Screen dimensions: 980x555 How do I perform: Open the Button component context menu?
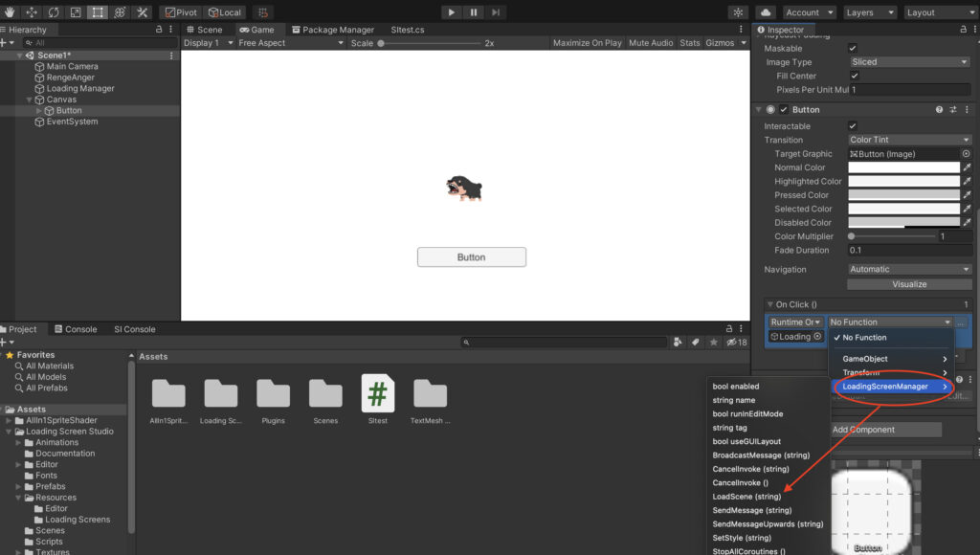(x=967, y=109)
